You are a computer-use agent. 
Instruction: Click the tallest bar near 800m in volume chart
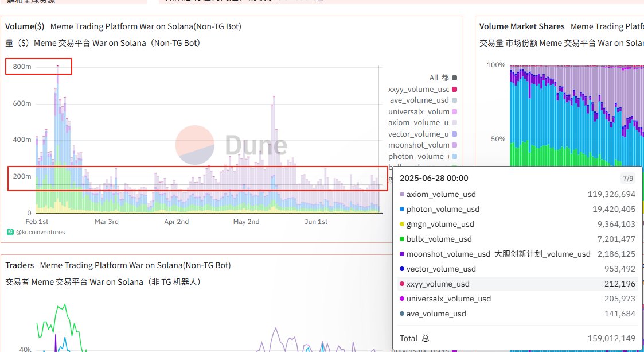(57, 139)
